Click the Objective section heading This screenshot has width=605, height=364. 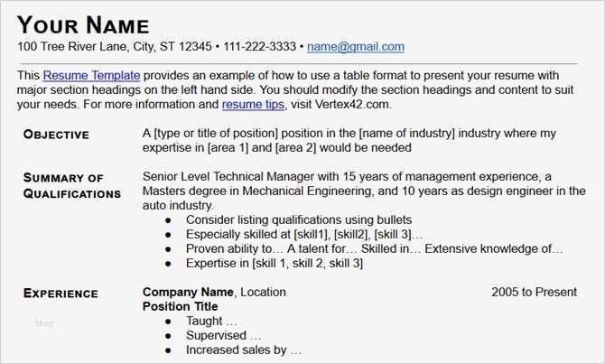56,135
